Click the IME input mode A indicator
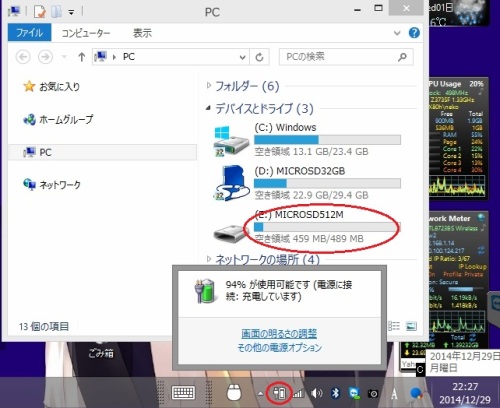500x408 pixels. [x=394, y=394]
